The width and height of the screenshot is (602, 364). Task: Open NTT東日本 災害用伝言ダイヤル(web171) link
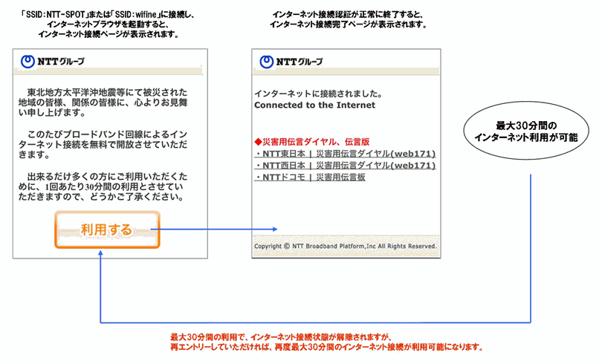coord(345,154)
